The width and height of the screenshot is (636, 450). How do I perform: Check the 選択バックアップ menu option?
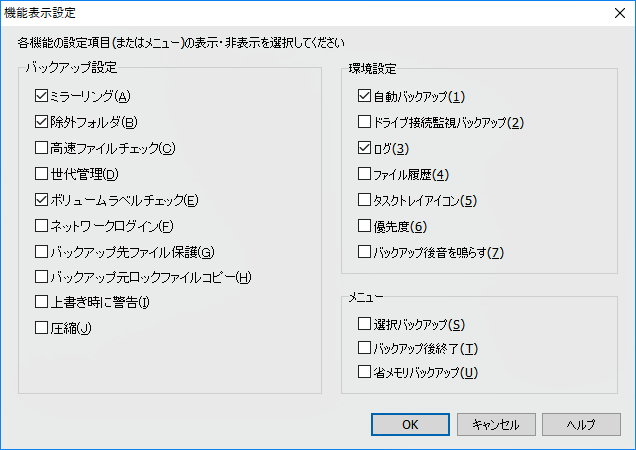[365, 324]
